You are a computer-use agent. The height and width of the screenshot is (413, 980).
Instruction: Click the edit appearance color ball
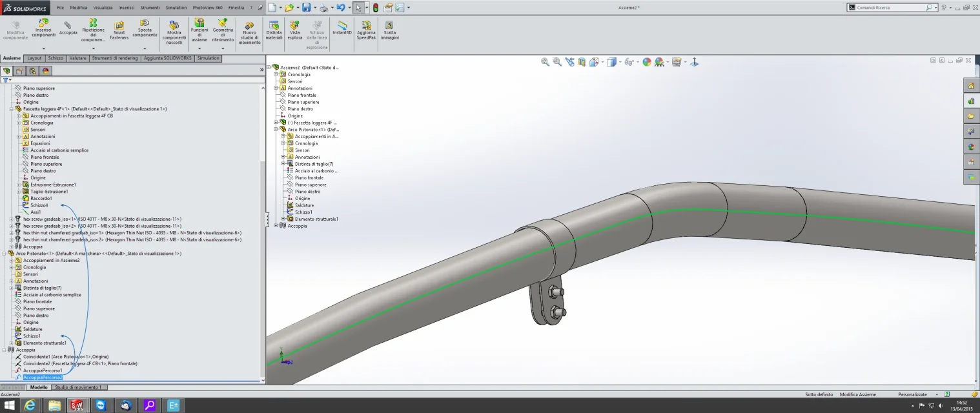point(646,62)
